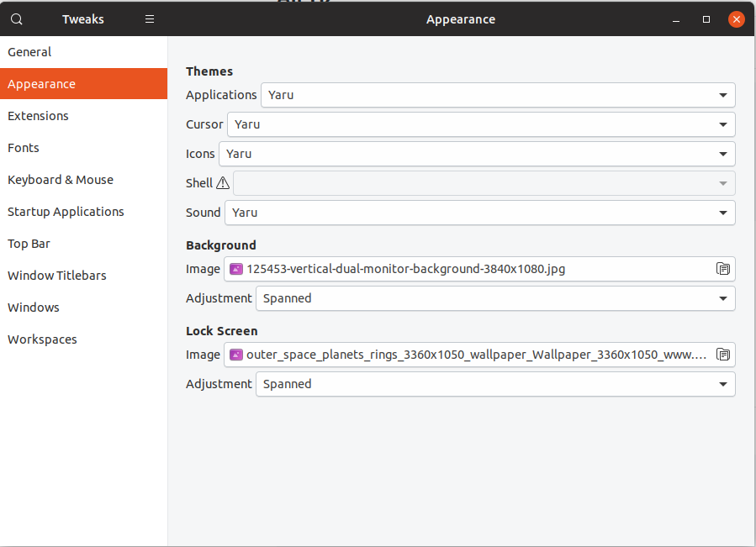
Task: Open the Lock Screen Adjustment dropdown
Action: point(495,384)
